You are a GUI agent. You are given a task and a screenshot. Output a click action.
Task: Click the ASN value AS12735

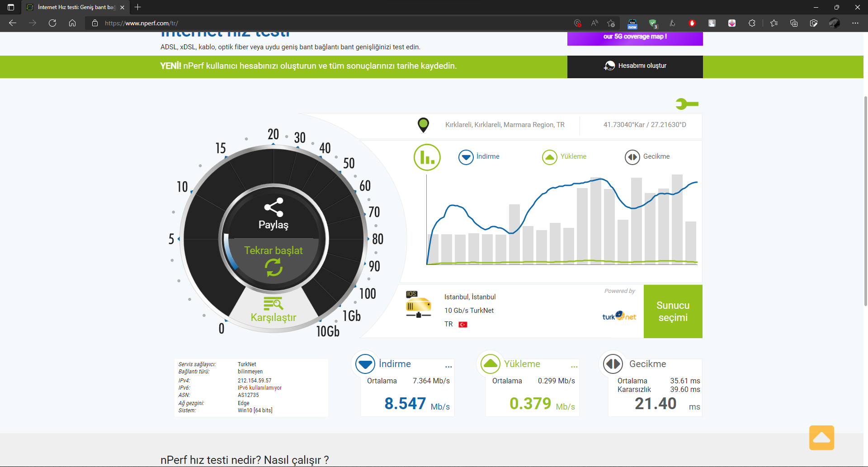point(248,395)
